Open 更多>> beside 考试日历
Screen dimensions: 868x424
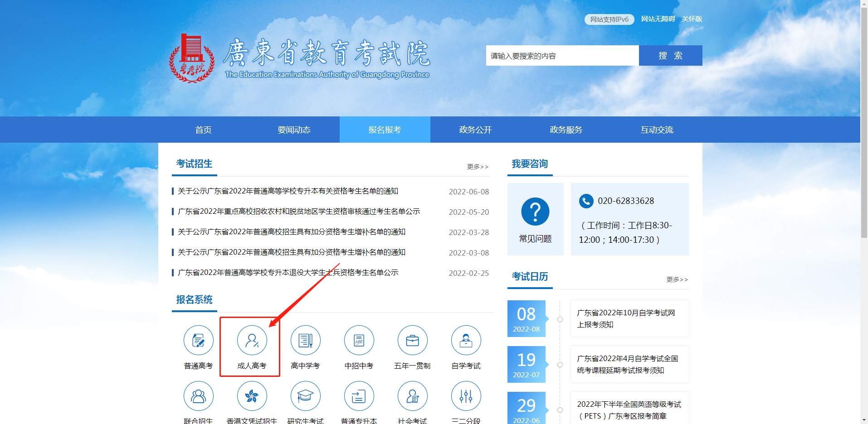pyautogui.click(x=678, y=279)
